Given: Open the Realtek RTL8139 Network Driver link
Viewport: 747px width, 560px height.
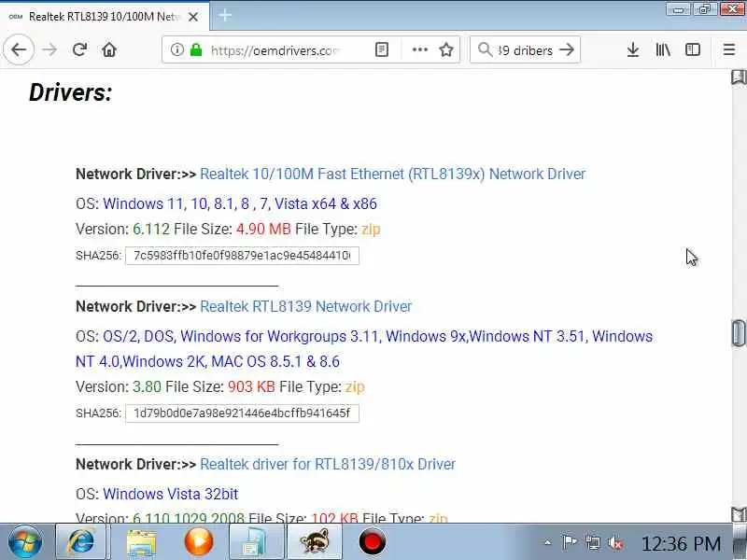Looking at the screenshot, I should click(x=306, y=307).
